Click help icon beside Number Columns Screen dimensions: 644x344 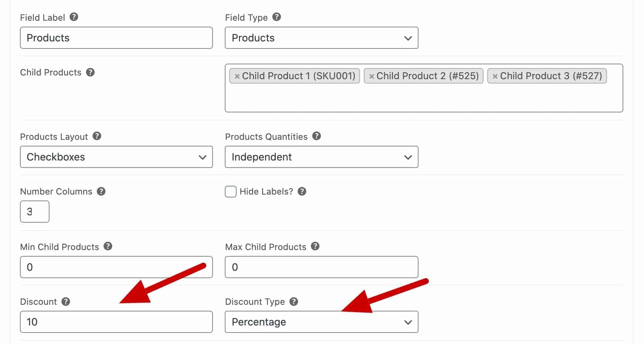(101, 191)
